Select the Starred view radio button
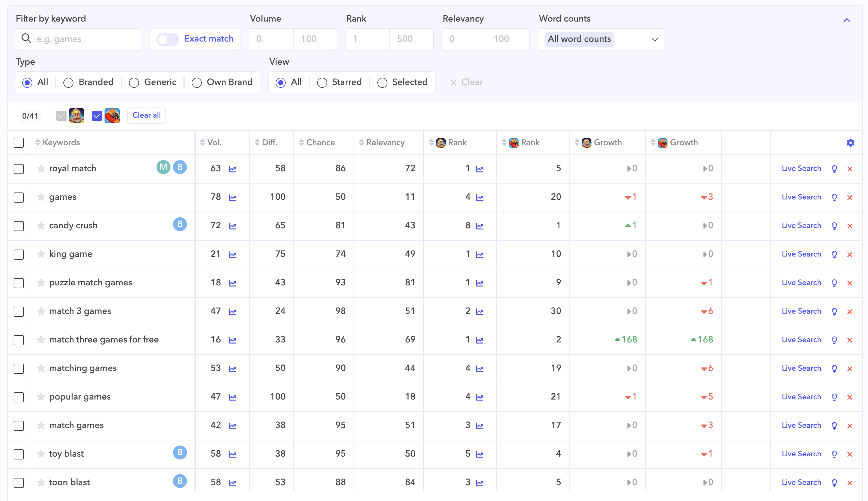Screen dimensions: 868x501 (322, 82)
